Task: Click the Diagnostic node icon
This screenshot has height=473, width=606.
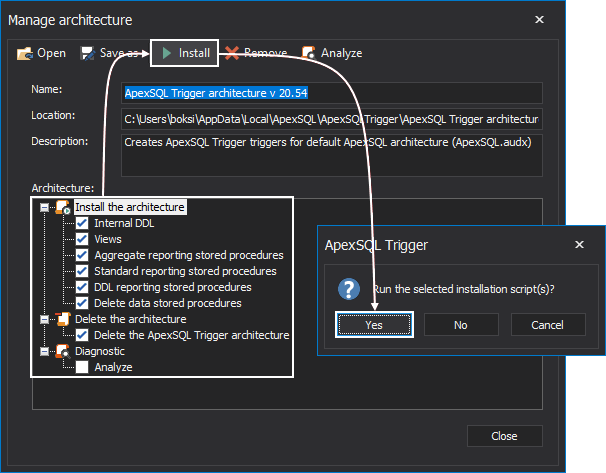Action: (63, 351)
